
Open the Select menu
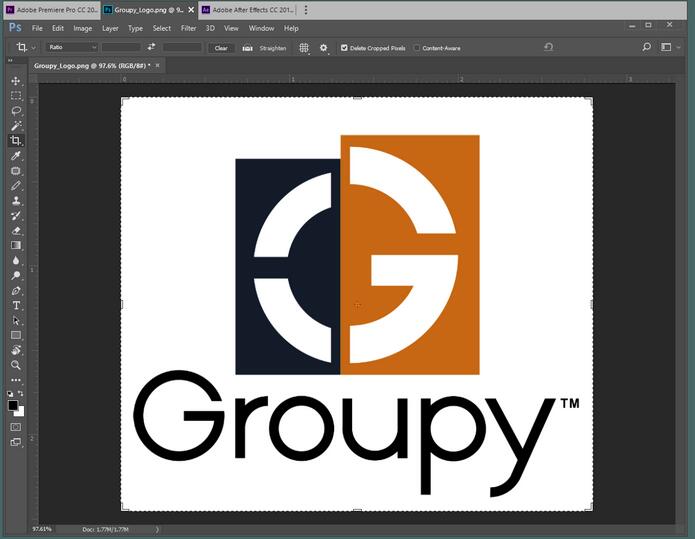click(x=162, y=28)
